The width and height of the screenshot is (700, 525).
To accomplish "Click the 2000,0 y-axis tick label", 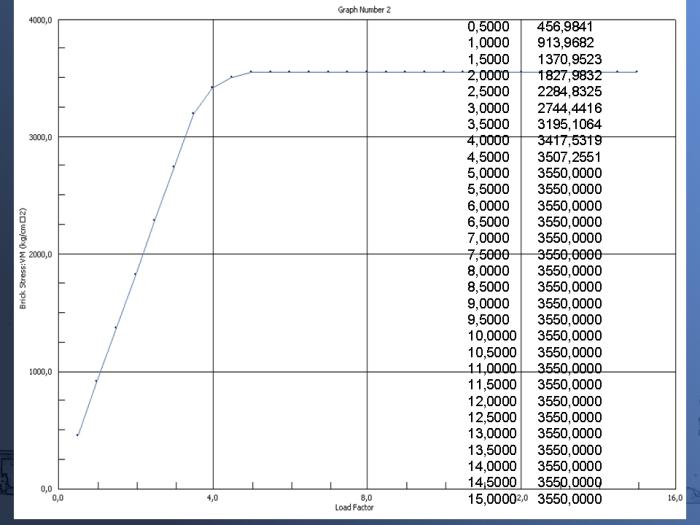I will pyautogui.click(x=38, y=254).
